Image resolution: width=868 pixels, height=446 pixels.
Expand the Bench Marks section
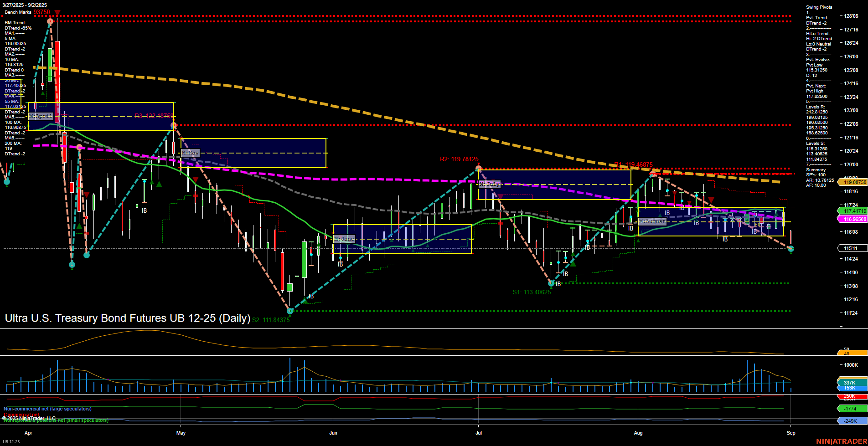(18, 12)
